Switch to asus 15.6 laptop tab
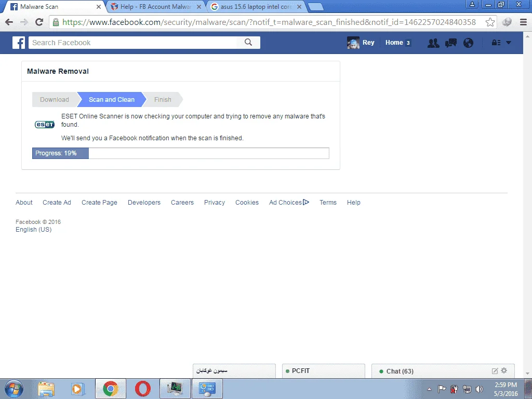 pyautogui.click(x=256, y=6)
